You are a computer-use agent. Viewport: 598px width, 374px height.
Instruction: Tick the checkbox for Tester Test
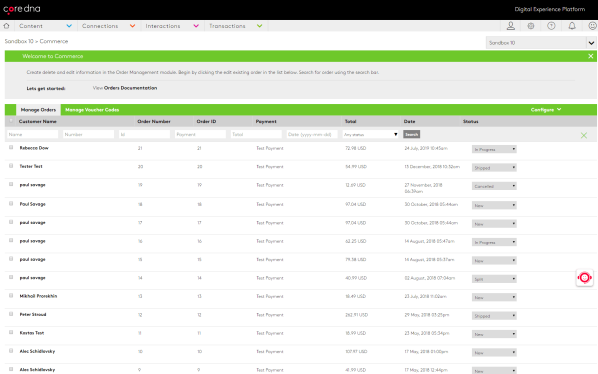(x=11, y=165)
